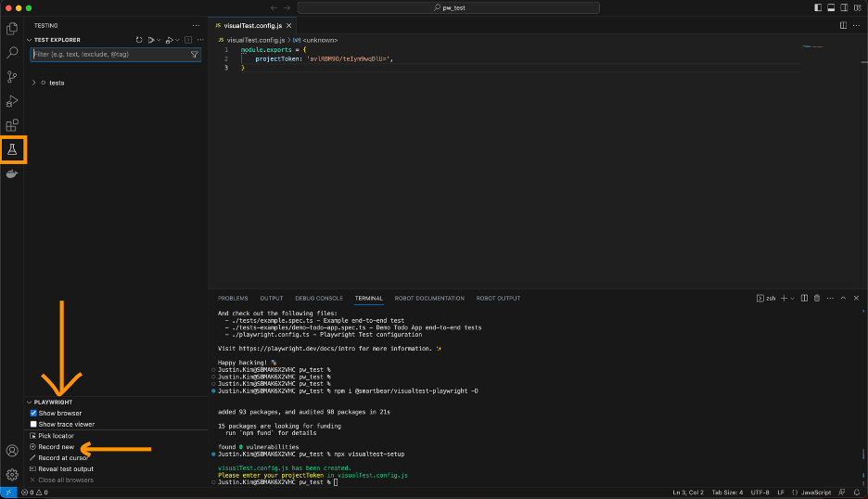The height and width of the screenshot is (499, 868).
Task: Click the errors and warnings count
Action: coord(34,493)
